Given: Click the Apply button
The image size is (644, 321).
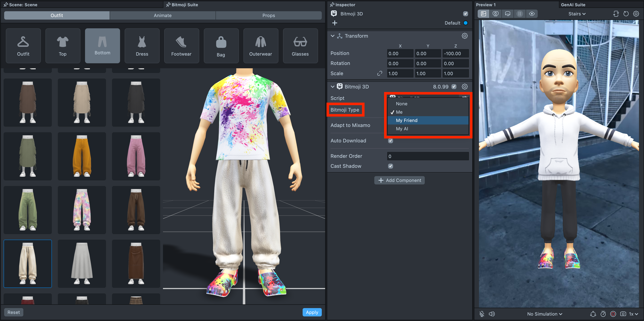Looking at the screenshot, I should click(312, 312).
